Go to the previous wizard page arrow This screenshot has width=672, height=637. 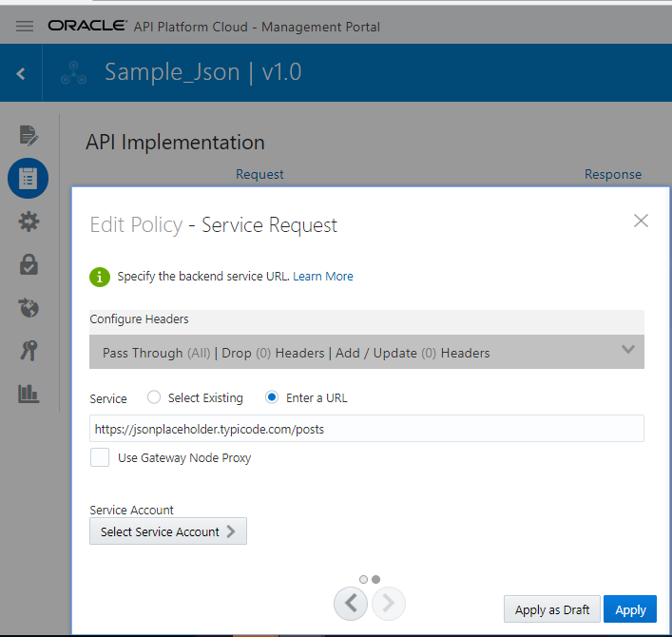pos(351,603)
